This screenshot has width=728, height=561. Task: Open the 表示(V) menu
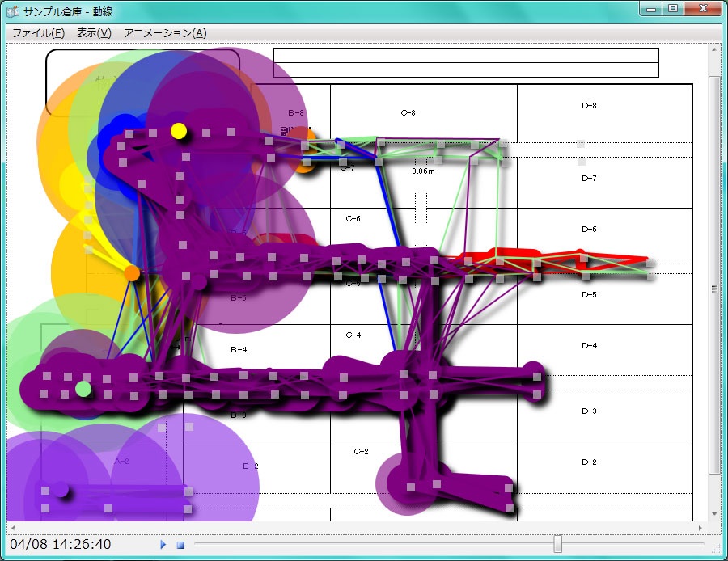tap(94, 33)
